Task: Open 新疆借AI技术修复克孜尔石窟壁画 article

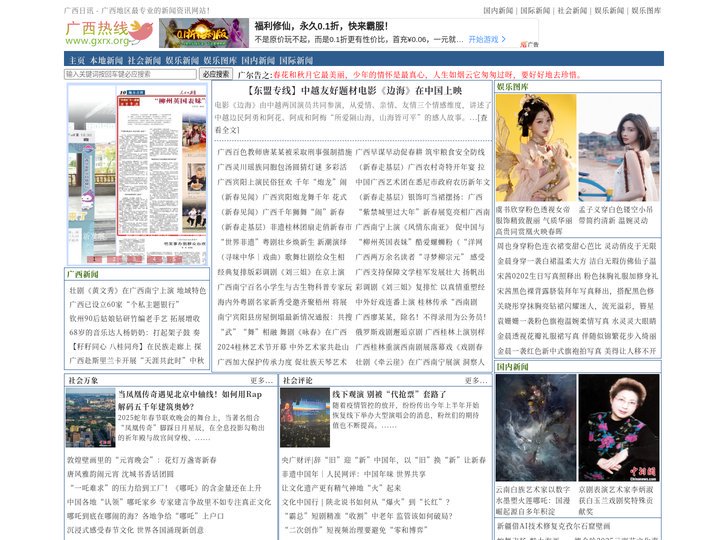Action: pos(554,526)
